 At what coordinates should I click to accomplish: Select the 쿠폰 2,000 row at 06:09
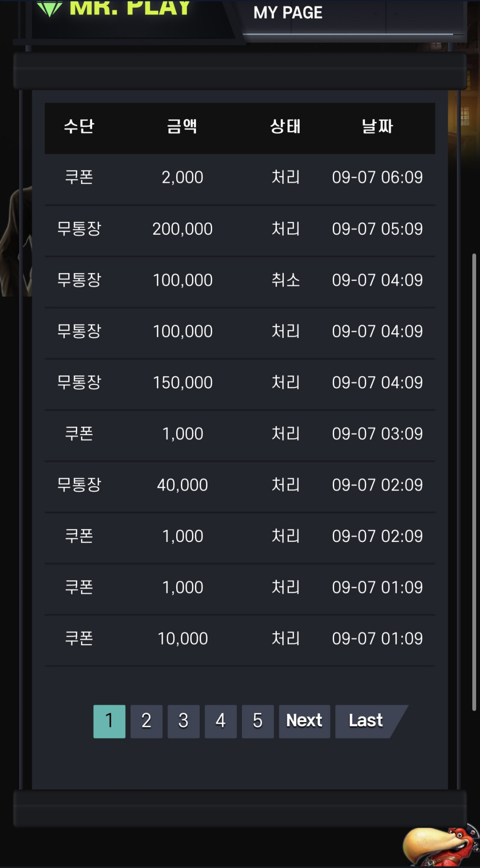click(240, 178)
